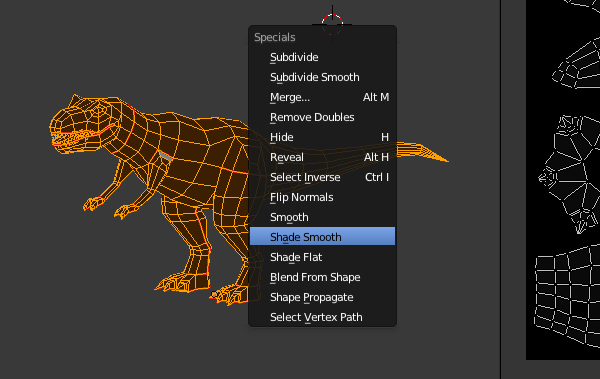
Task: Click the highlighted Shade Smooth entry
Action: pyautogui.click(x=322, y=237)
